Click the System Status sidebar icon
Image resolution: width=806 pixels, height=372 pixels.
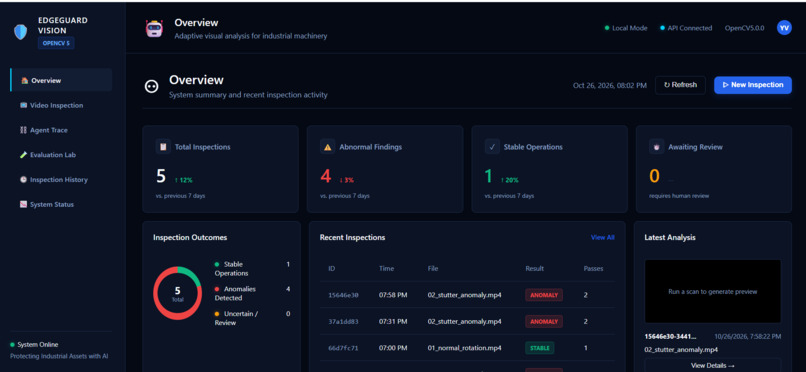(x=23, y=204)
